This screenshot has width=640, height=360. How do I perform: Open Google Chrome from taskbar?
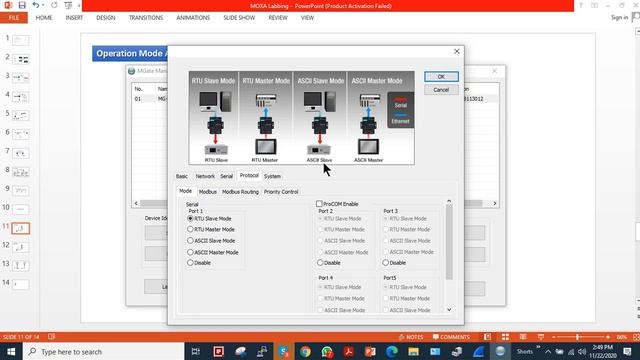pos(305,351)
